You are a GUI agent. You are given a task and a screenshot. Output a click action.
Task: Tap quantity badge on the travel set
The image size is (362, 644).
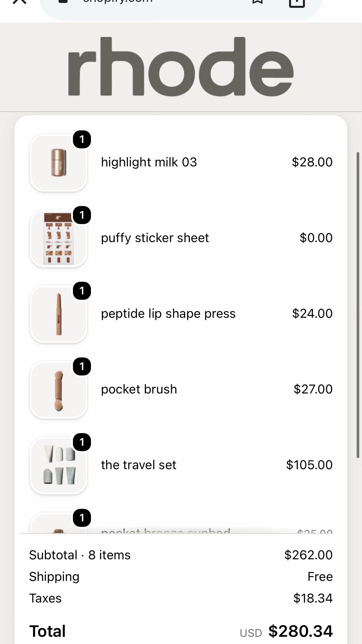coord(82,442)
